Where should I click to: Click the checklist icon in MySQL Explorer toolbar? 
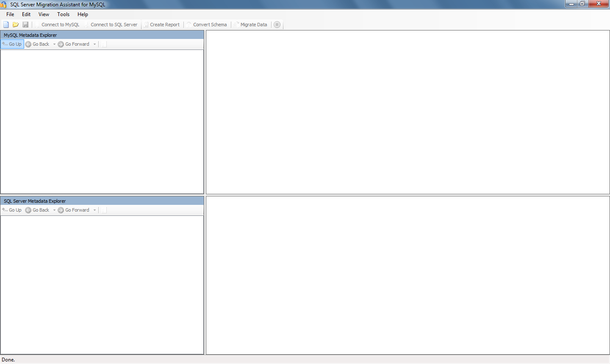point(104,44)
